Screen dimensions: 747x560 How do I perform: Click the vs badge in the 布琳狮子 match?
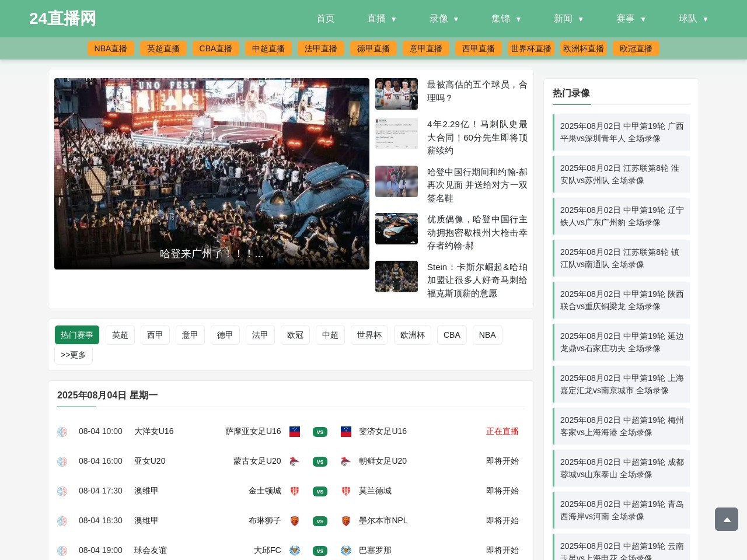point(320,521)
